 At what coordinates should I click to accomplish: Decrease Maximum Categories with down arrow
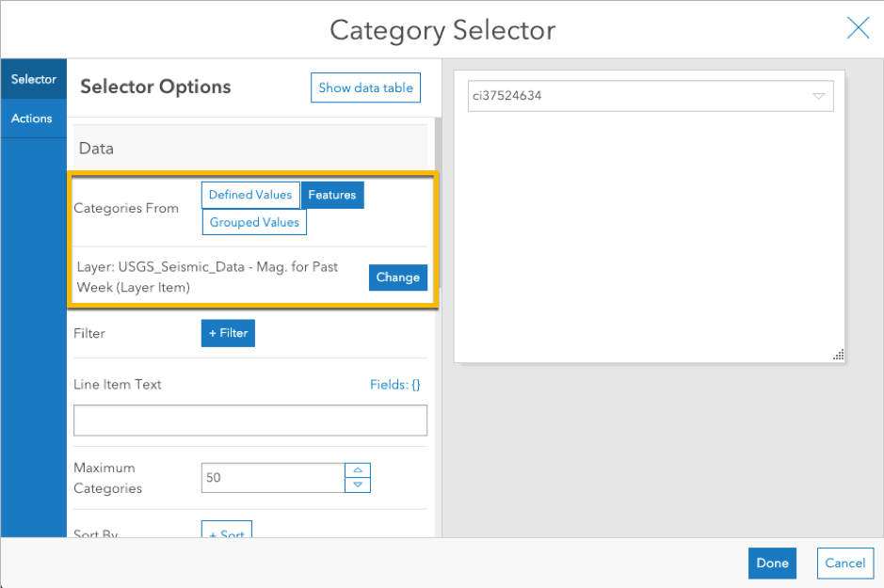coord(358,485)
